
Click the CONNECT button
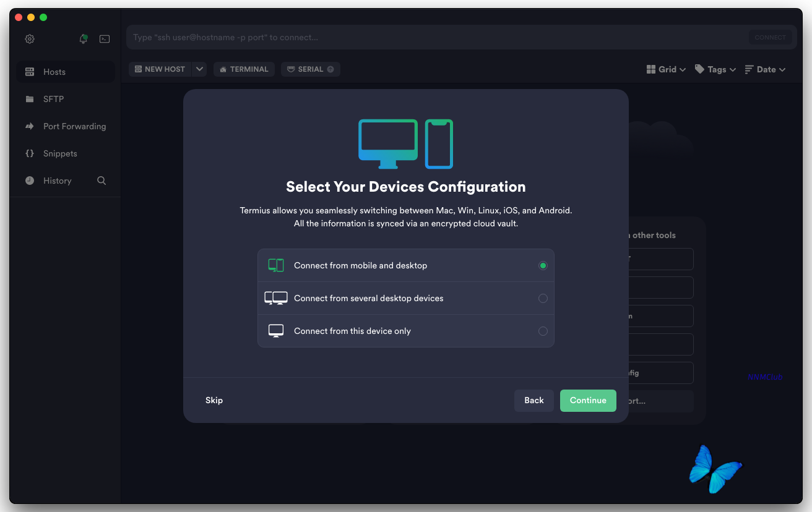[x=770, y=37]
